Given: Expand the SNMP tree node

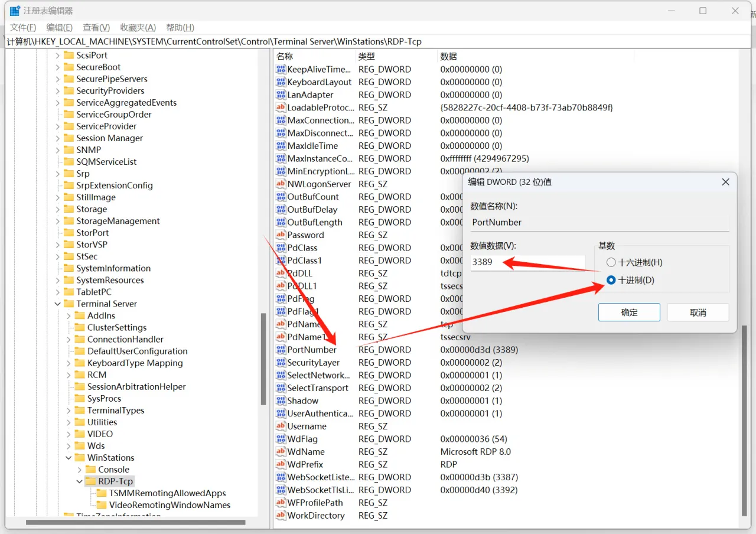Looking at the screenshot, I should click(x=57, y=149).
